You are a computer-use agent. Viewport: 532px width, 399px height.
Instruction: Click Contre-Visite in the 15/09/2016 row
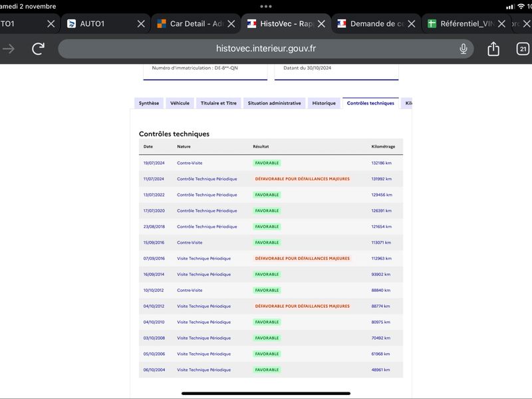190,243
